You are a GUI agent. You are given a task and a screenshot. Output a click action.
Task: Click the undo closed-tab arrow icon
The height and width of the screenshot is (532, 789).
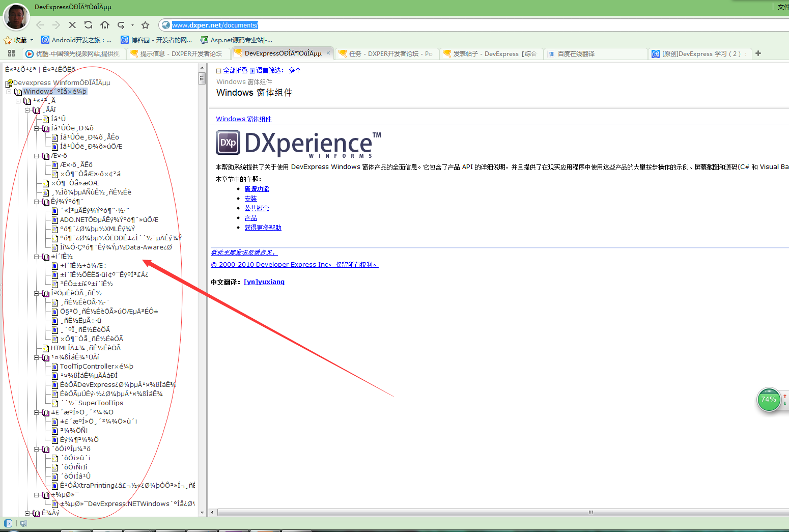click(x=121, y=25)
